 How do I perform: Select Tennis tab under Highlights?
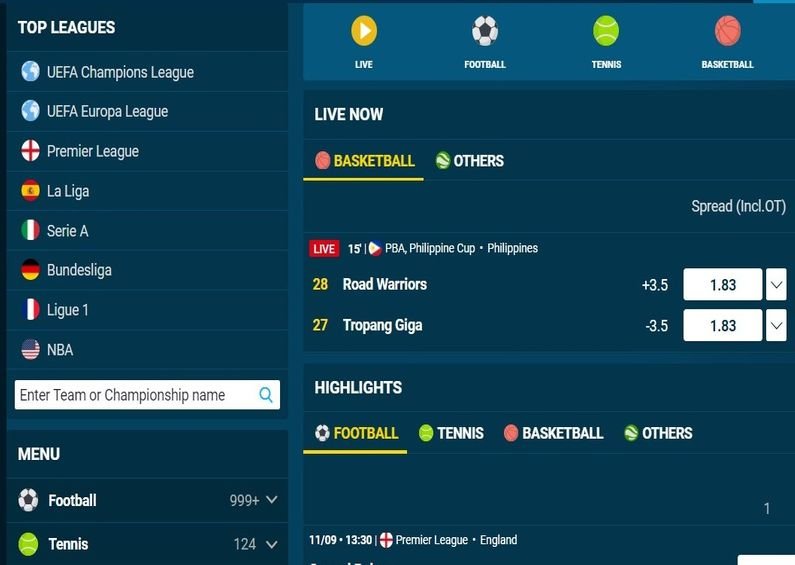tap(451, 433)
